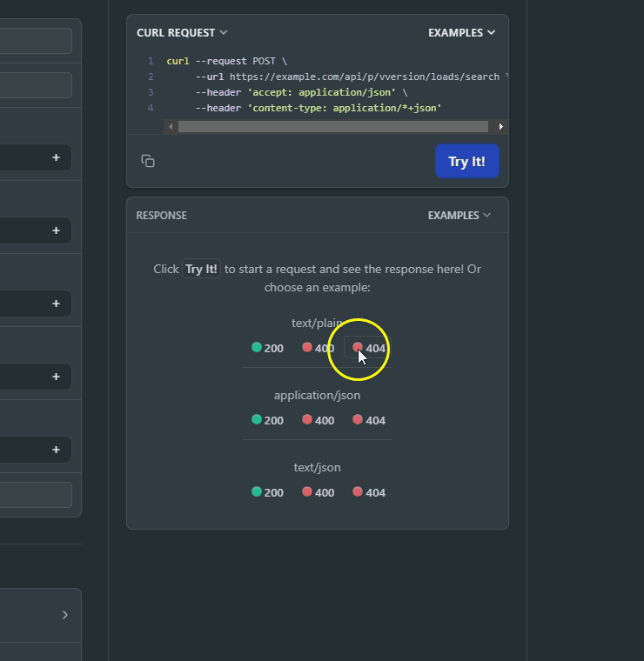Select text/json 400 example
644x661 pixels.
point(318,492)
